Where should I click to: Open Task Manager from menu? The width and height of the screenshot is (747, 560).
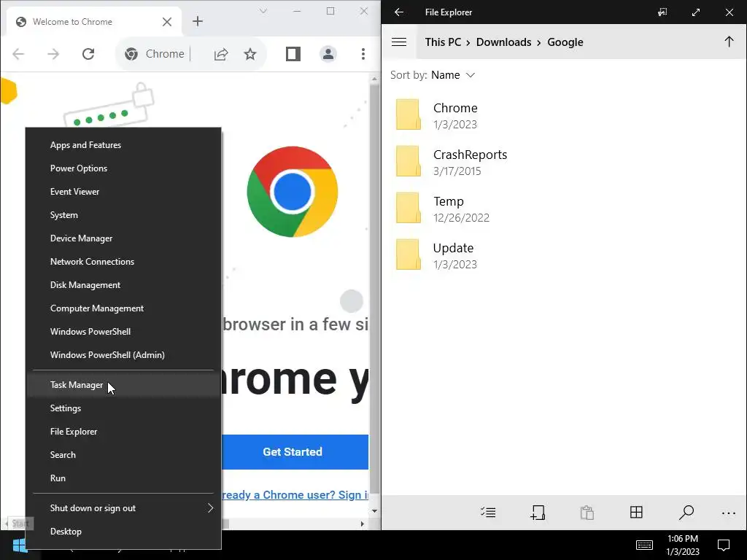pos(124,385)
